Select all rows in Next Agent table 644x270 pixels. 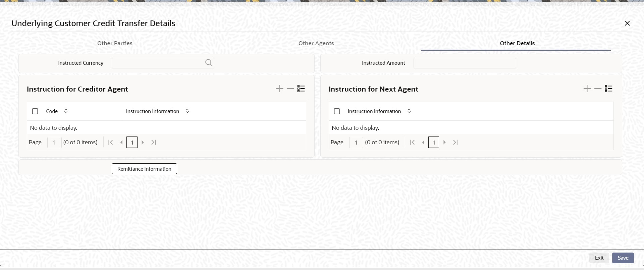337,111
